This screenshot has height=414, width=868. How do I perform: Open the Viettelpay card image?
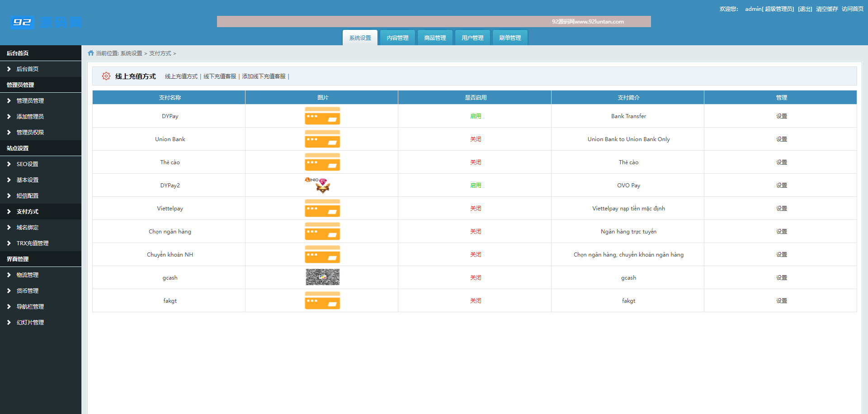(322, 208)
